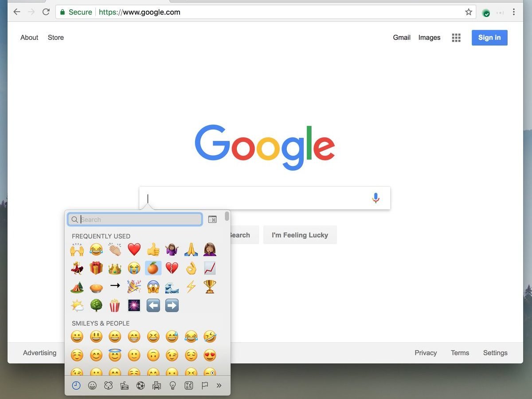This screenshot has width=532, height=399.
Task: Insert the smiling face with halo emoji
Action: pos(115,355)
